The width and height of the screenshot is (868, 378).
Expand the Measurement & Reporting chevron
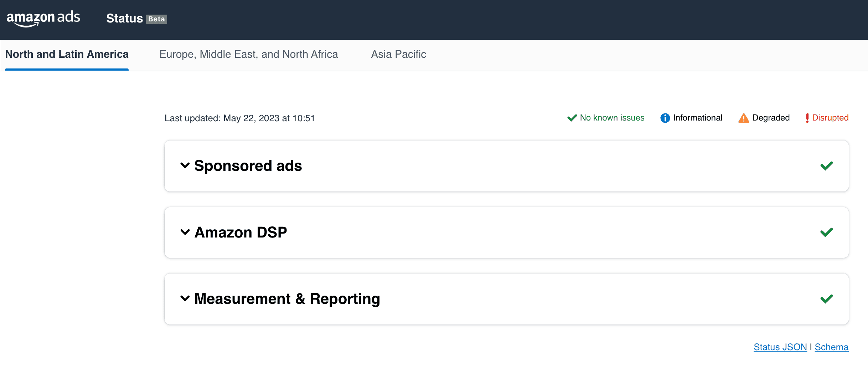point(185,298)
